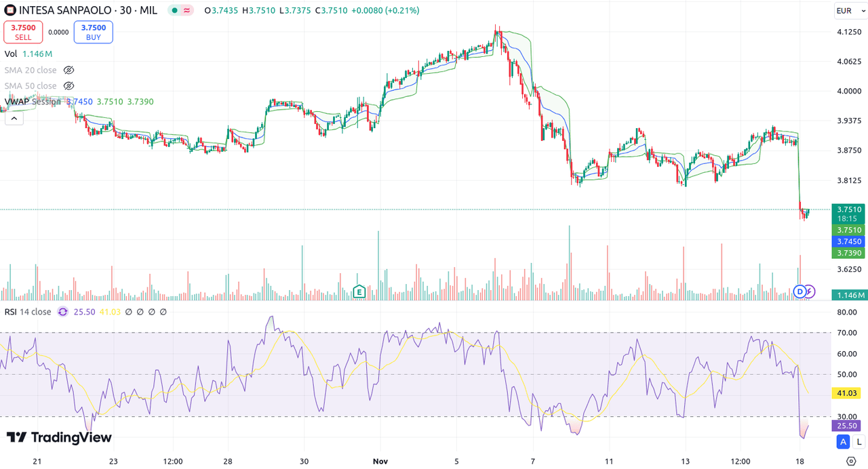Click the RSI purple loop icon

pyautogui.click(x=62, y=312)
